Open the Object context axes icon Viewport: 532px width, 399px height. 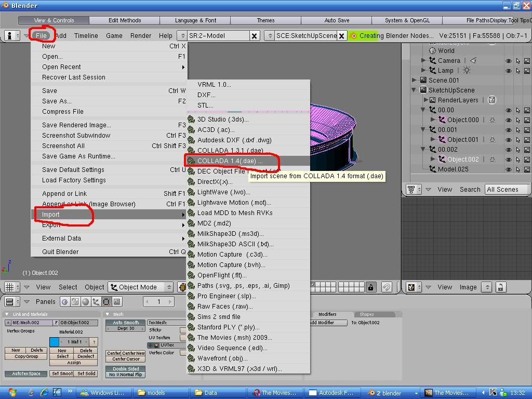click(96, 302)
